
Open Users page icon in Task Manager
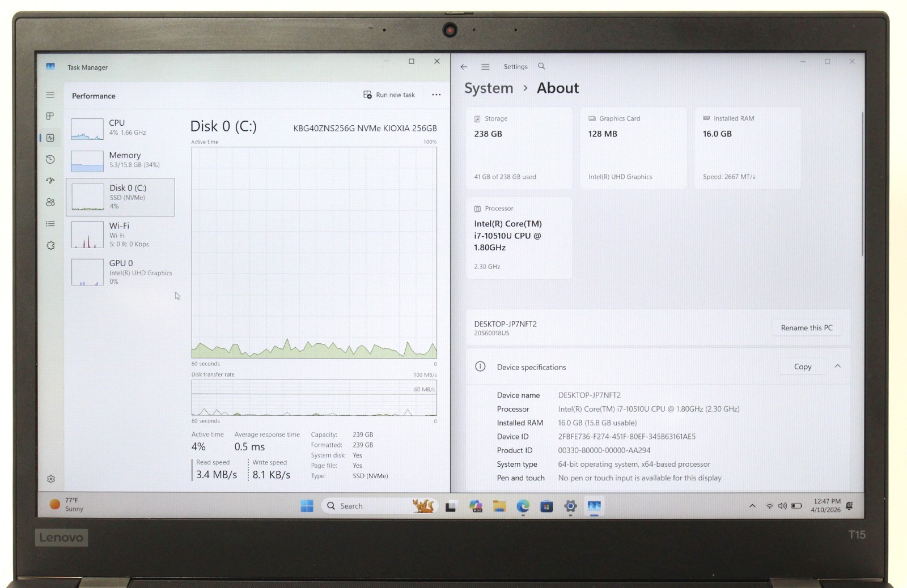coord(50,202)
